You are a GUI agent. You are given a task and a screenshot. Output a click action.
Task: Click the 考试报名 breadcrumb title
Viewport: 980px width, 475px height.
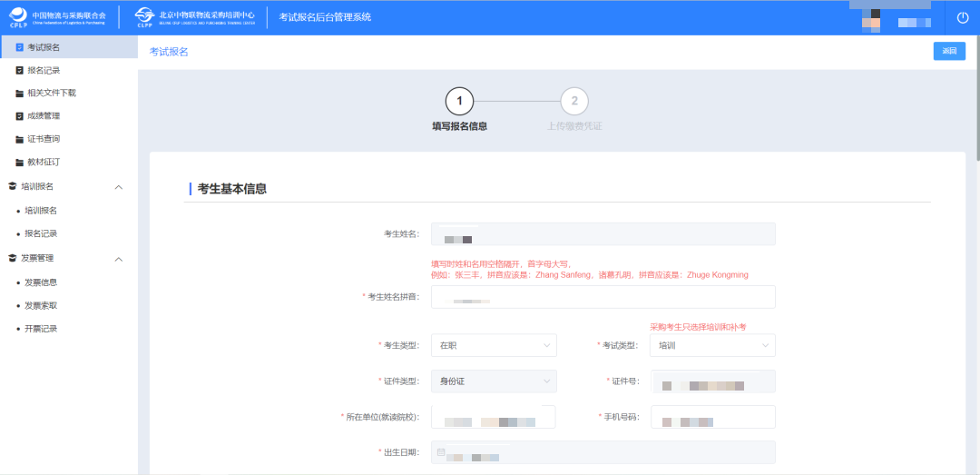tap(168, 52)
